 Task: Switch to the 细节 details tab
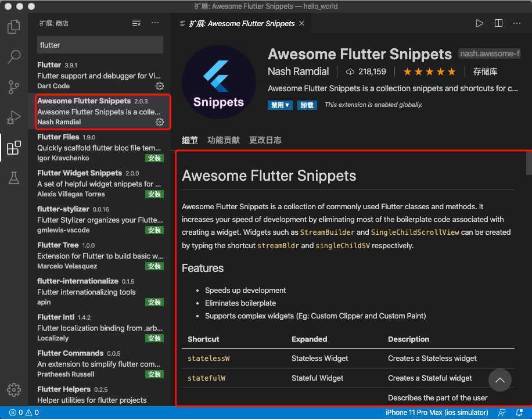coord(190,140)
